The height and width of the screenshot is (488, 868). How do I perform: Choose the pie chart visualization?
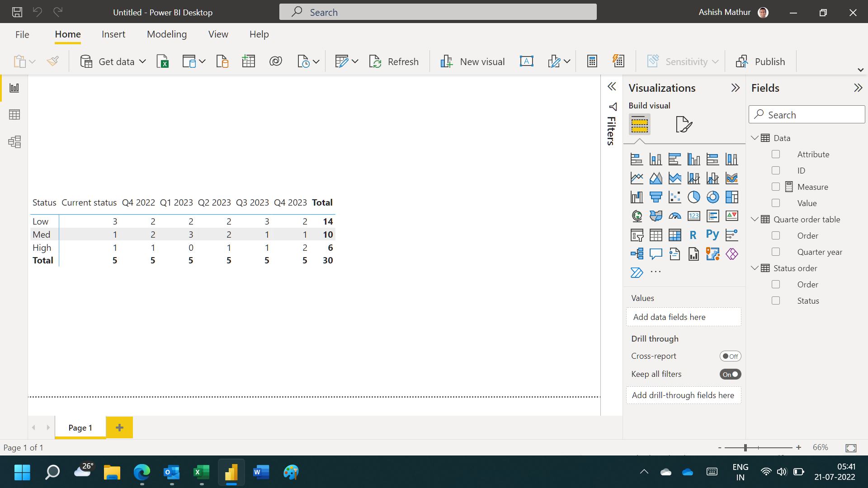click(x=693, y=197)
